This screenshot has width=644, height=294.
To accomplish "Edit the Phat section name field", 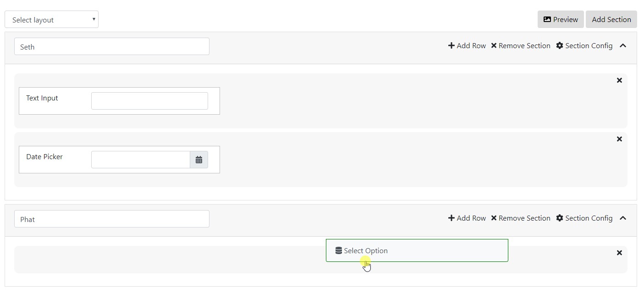I will (x=112, y=219).
